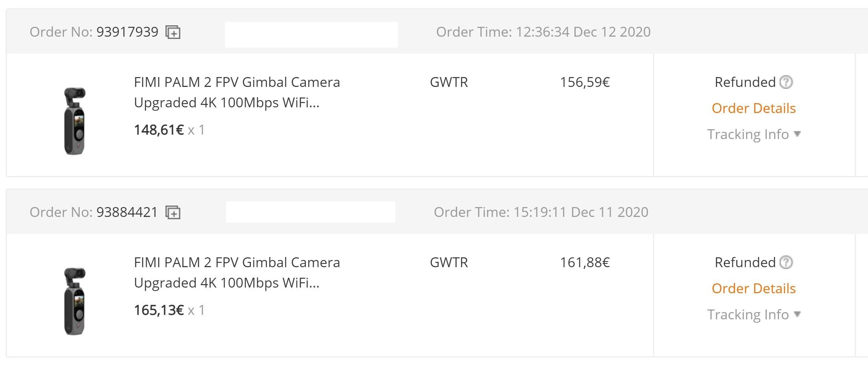This screenshot has width=868, height=376.
Task: Open Order Details for the 161,88€ order
Action: tap(754, 288)
